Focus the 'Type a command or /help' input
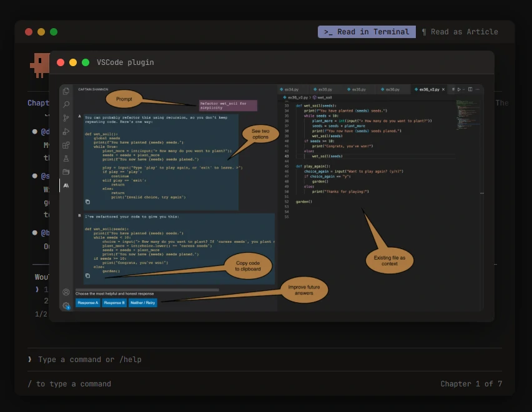Screen dimensions: 532x412 tap(265, 360)
